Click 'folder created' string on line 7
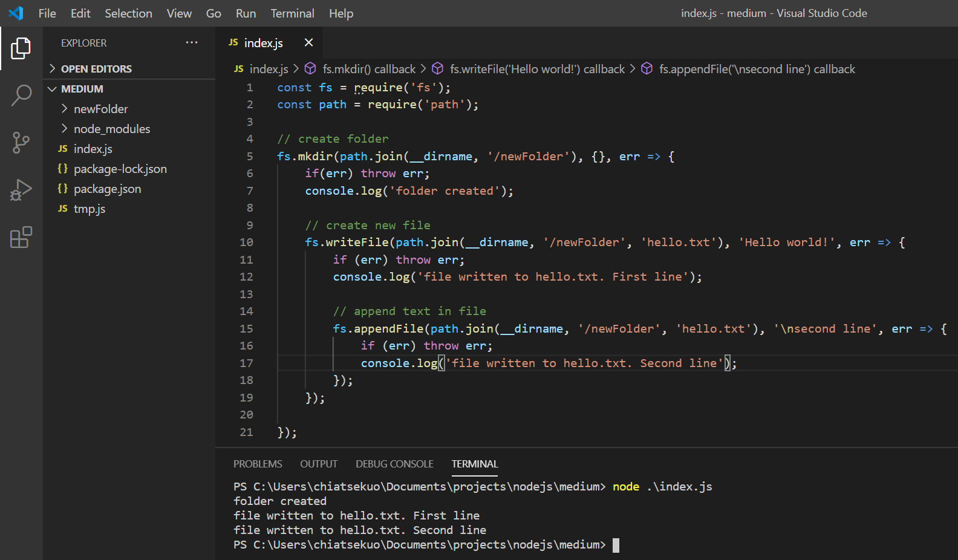The image size is (958, 560). tap(445, 191)
